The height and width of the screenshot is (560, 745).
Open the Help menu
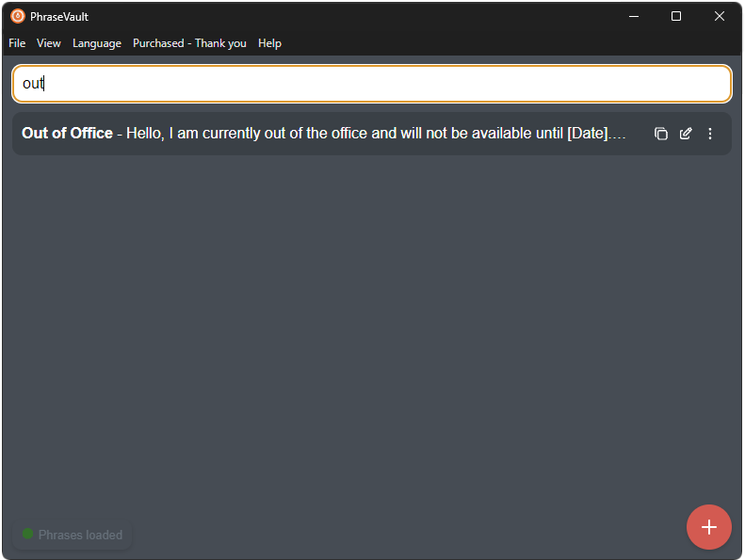point(270,43)
